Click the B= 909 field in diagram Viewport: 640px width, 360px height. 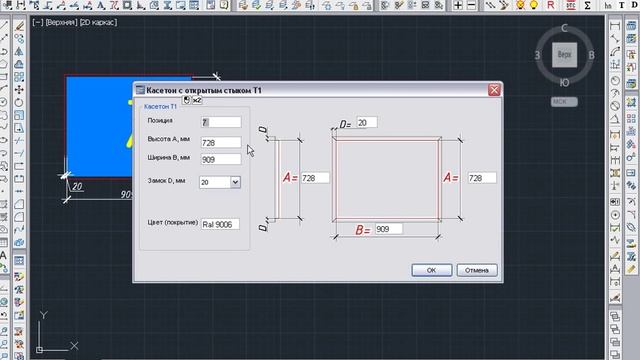pos(389,229)
